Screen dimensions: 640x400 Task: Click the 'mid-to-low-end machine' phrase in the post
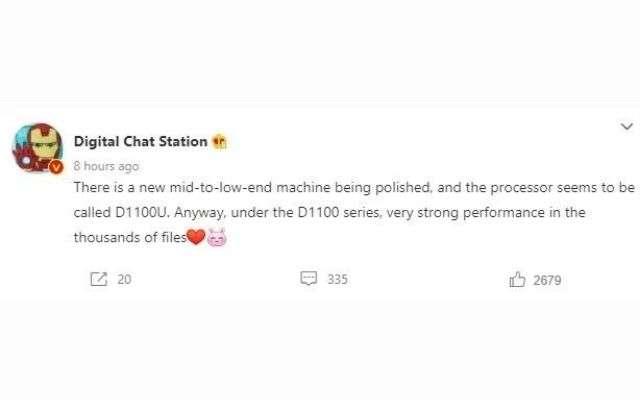[250, 188]
